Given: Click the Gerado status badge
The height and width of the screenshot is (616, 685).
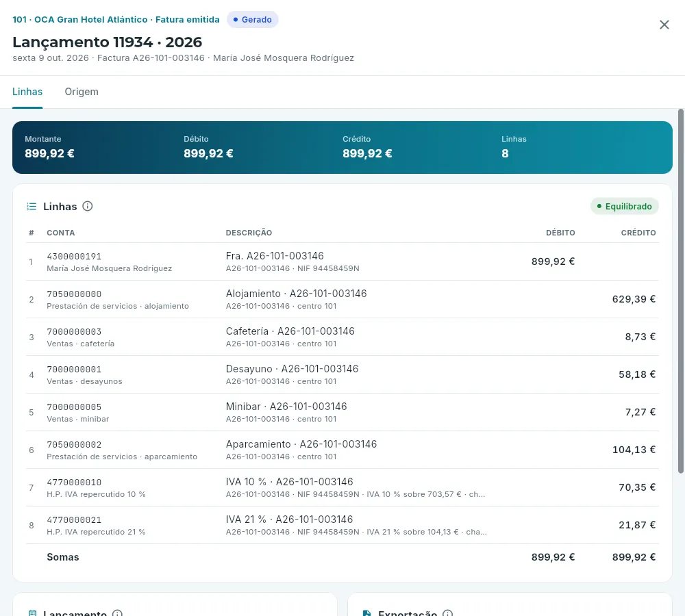Looking at the screenshot, I should [253, 20].
